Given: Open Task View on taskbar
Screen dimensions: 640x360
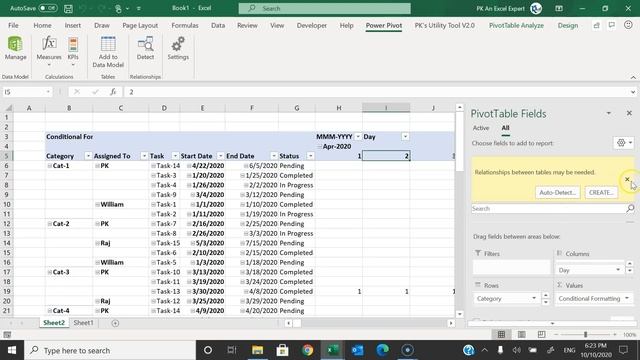Looking at the screenshot, I should [232, 350].
